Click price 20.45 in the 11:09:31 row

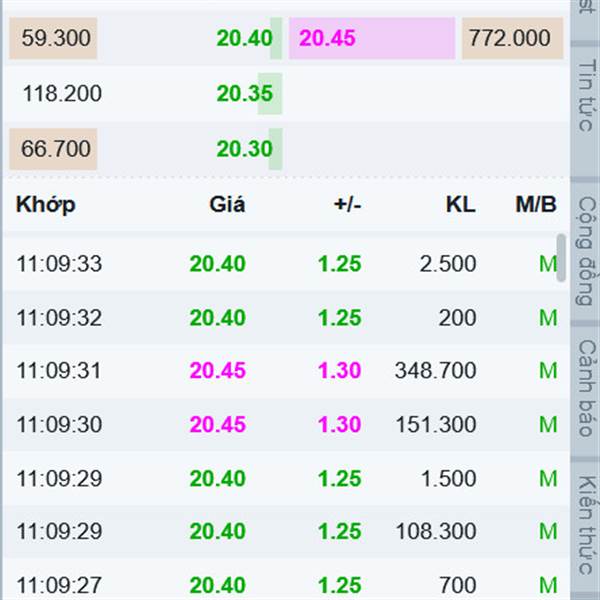click(217, 370)
